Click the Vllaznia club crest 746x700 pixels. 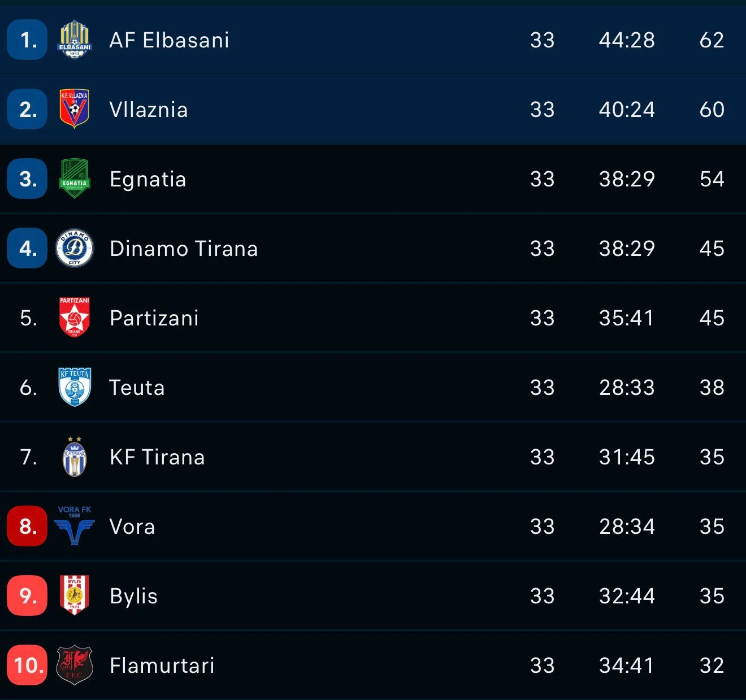pyautogui.click(x=75, y=109)
